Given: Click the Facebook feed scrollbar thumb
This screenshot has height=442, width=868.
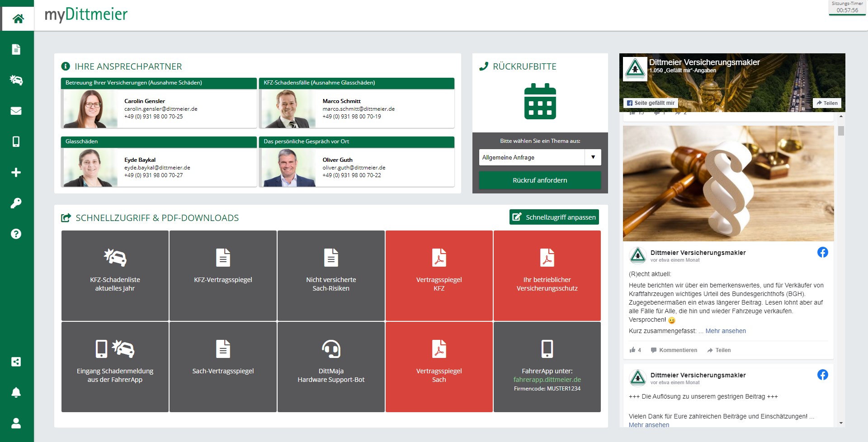Looking at the screenshot, I should coord(841,131).
